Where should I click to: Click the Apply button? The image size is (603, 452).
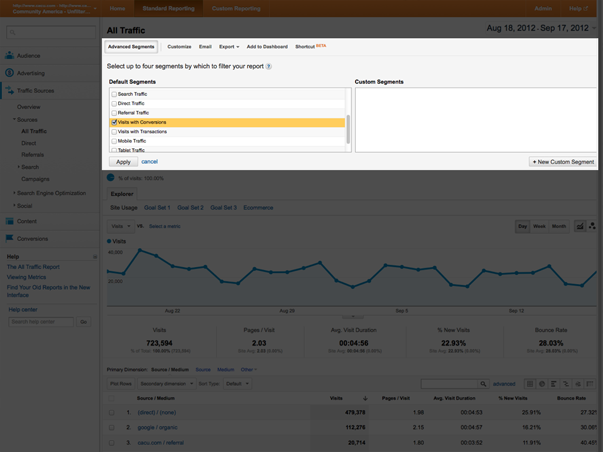point(123,162)
